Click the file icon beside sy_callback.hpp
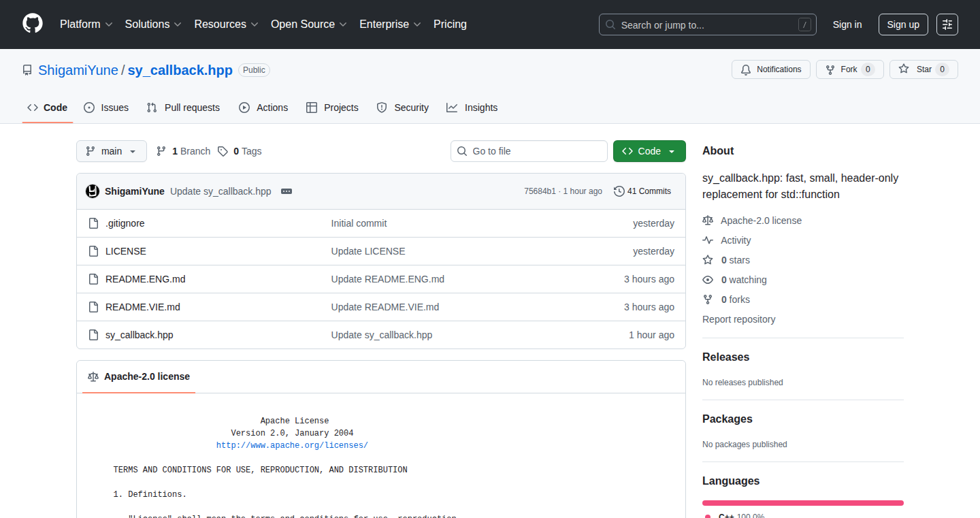 point(94,335)
